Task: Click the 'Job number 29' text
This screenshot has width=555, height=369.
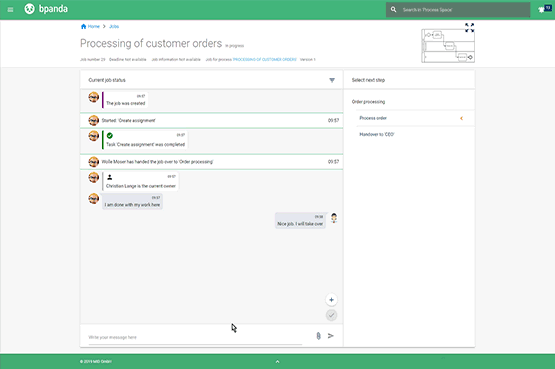Action: pos(93,59)
